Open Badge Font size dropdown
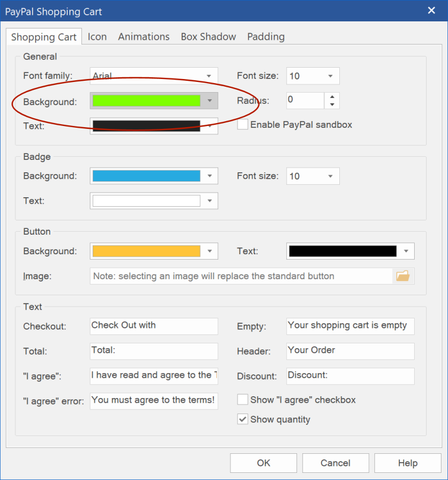 pyautogui.click(x=313, y=176)
